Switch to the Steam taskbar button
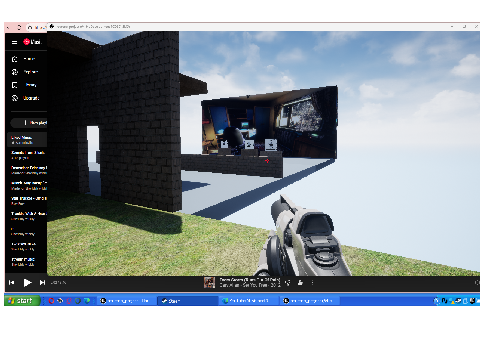 tap(187, 301)
